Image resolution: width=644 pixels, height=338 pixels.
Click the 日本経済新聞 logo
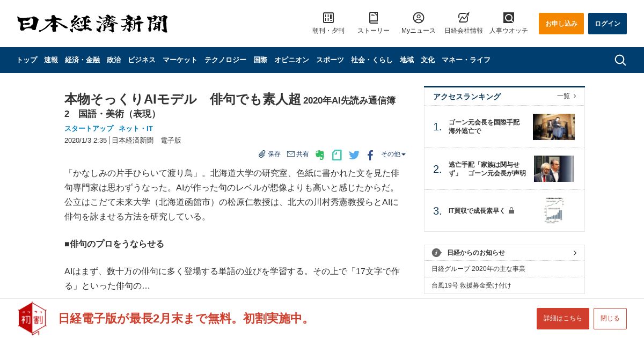pos(92,24)
